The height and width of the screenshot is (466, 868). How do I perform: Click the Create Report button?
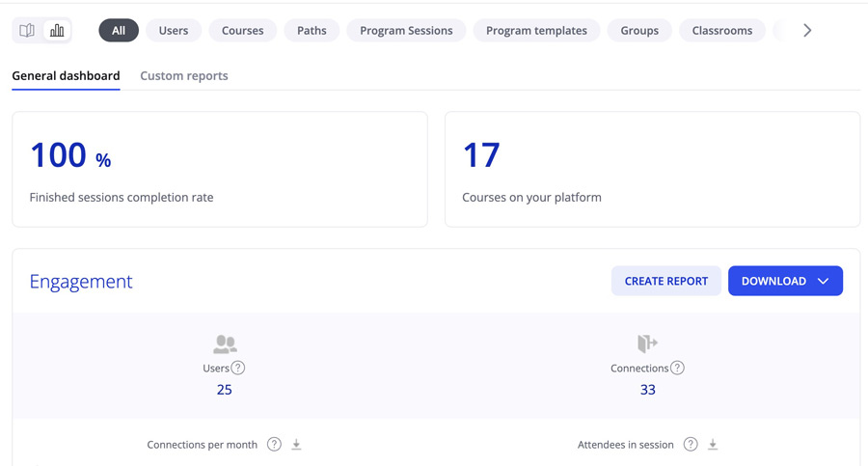tap(665, 281)
